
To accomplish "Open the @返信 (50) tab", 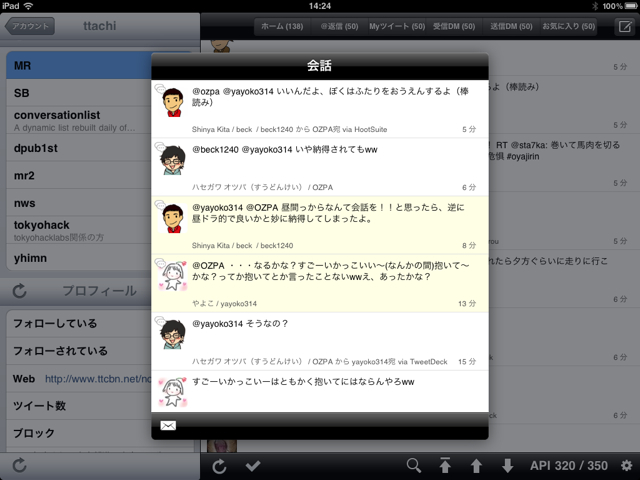I will click(x=340, y=26).
